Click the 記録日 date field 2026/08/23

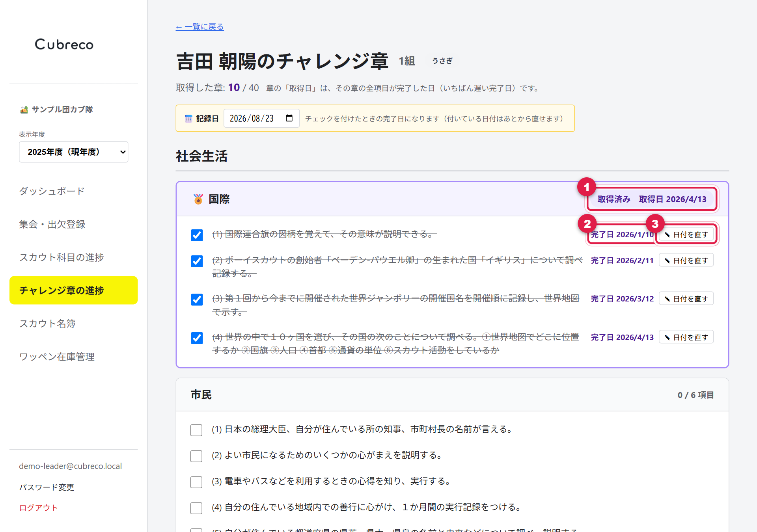(x=261, y=118)
